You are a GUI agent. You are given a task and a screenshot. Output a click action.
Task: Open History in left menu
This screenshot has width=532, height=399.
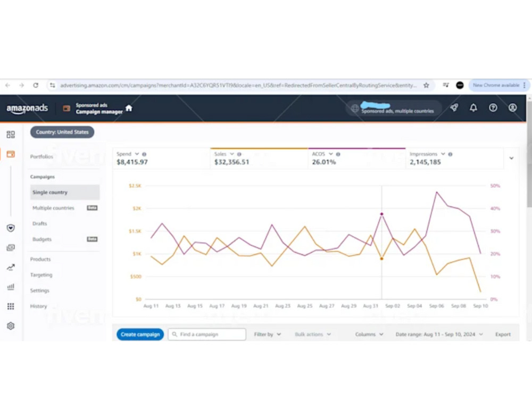pos(38,306)
